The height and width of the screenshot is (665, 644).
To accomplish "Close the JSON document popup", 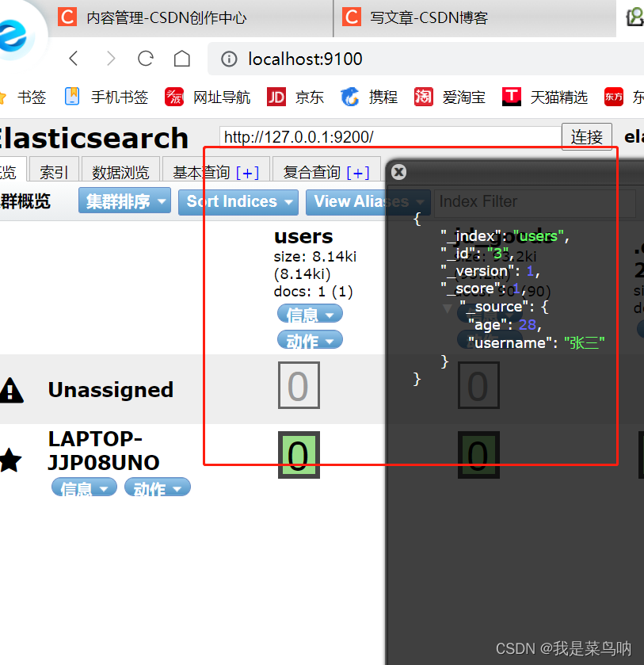I will [398, 172].
